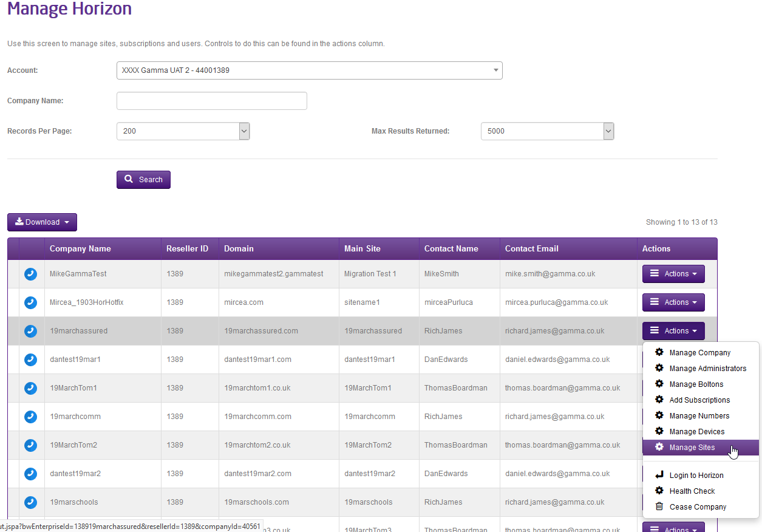The height and width of the screenshot is (532, 762).
Task: Select Manage Boltons menu entry
Action: (701, 384)
